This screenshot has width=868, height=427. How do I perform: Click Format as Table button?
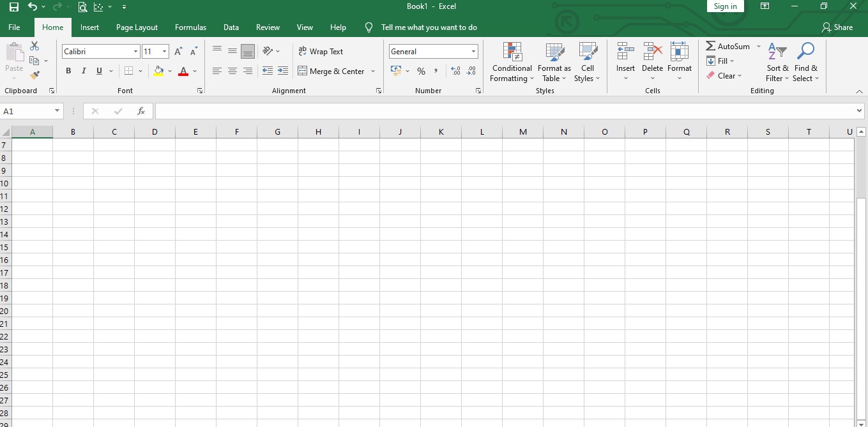tap(554, 63)
